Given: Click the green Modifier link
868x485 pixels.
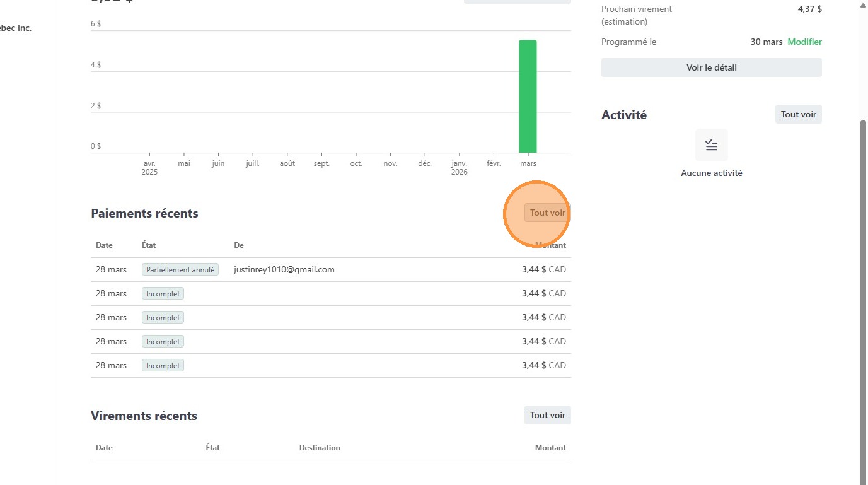Looking at the screenshot, I should (x=804, y=42).
